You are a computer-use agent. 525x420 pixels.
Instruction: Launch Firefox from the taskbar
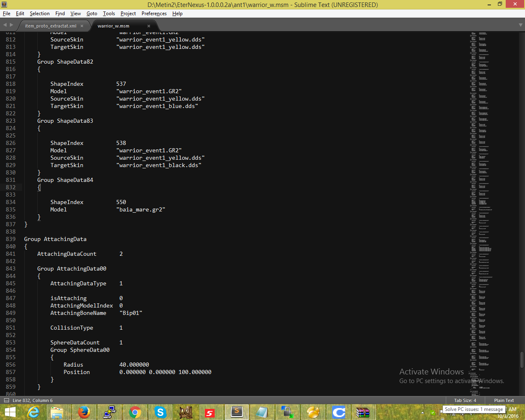84,412
